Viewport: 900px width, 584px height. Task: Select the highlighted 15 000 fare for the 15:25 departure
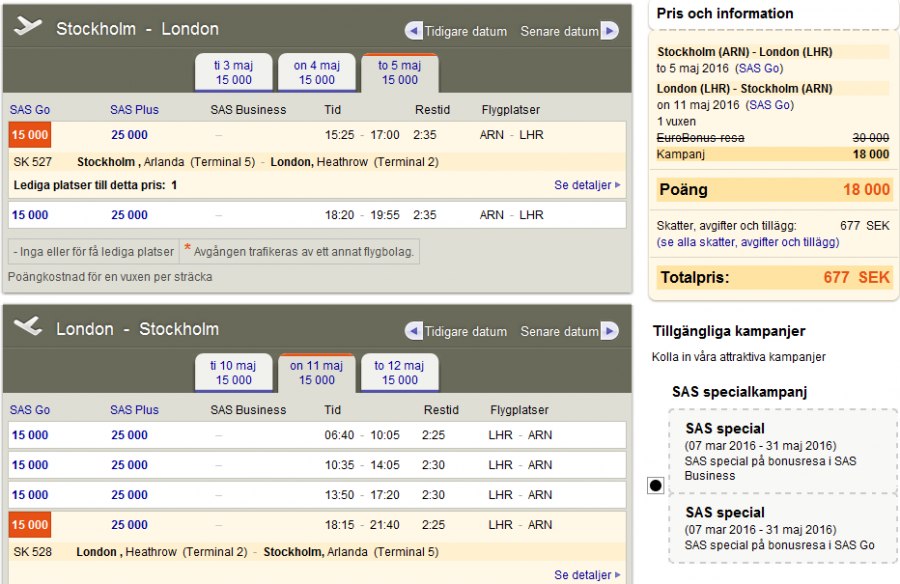(x=30, y=135)
